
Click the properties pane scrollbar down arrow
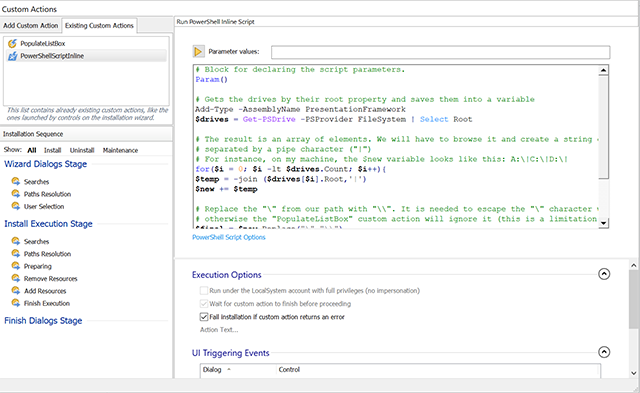click(x=633, y=373)
